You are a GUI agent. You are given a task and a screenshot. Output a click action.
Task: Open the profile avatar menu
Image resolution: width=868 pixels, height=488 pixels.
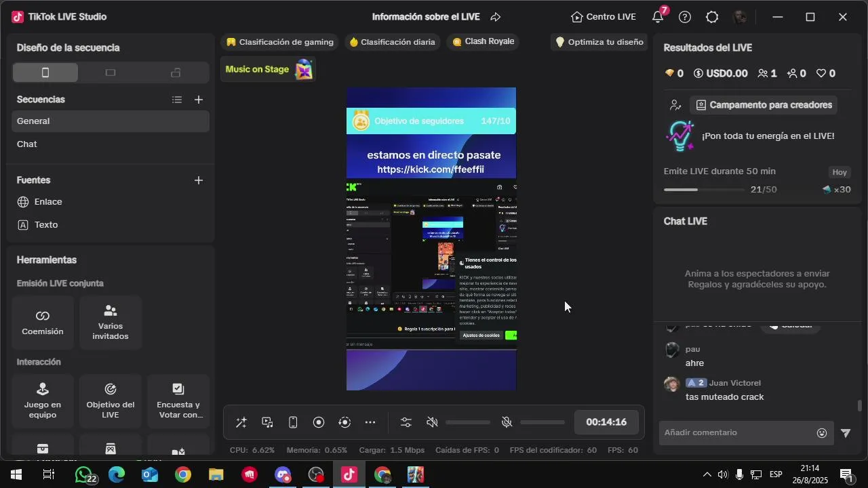740,17
